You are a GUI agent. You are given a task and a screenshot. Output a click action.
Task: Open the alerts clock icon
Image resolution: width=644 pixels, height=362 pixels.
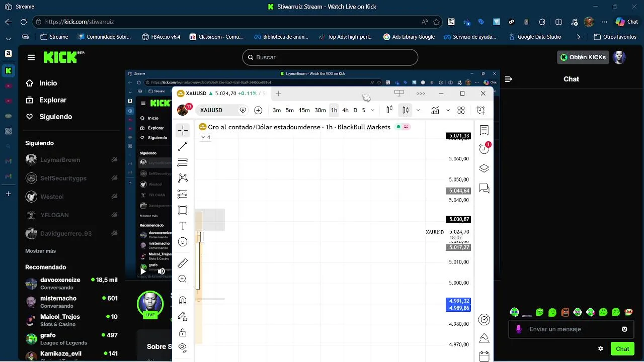click(484, 149)
